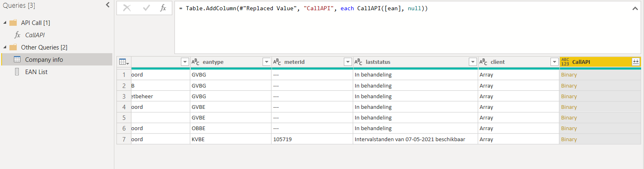Click the CallAPI fx function icon
This screenshot has height=169, width=644.
(18, 35)
